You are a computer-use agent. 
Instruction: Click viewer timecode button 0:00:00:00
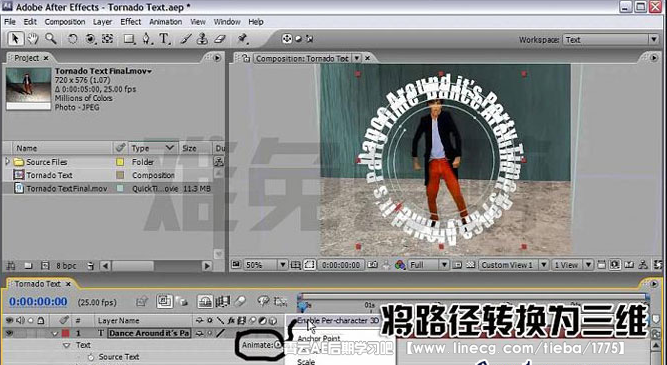click(x=341, y=265)
